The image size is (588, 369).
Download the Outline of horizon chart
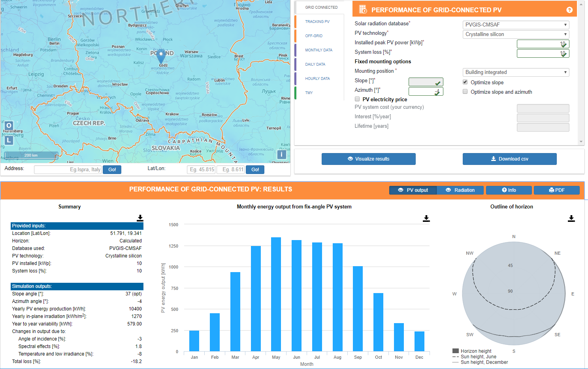571,218
